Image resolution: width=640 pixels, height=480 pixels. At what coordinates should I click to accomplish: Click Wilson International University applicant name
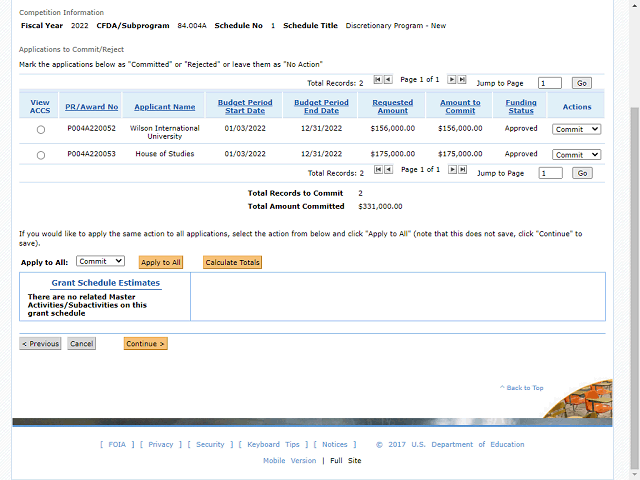164,132
